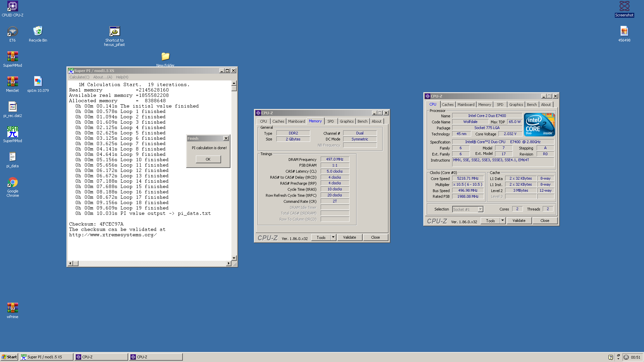
Task: Select Bench tab in processor CPU-Z window
Action: [532, 105]
